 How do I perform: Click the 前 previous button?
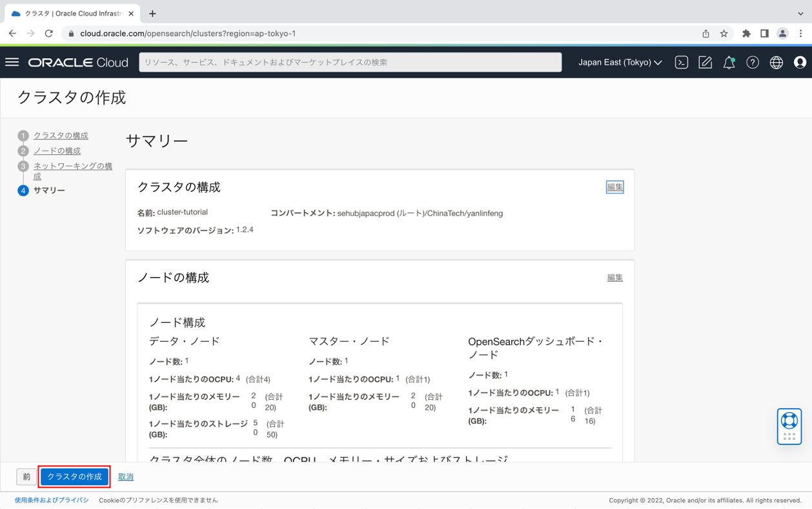[26, 476]
